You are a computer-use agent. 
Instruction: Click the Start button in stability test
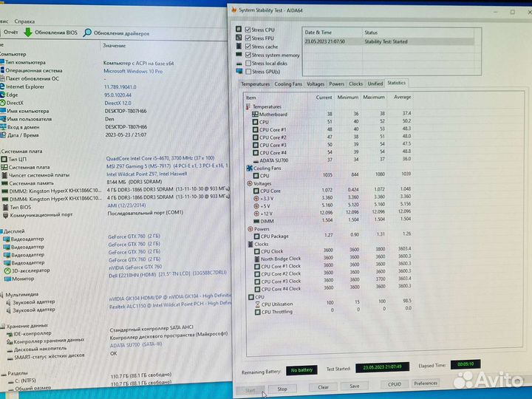pyautogui.click(x=250, y=390)
